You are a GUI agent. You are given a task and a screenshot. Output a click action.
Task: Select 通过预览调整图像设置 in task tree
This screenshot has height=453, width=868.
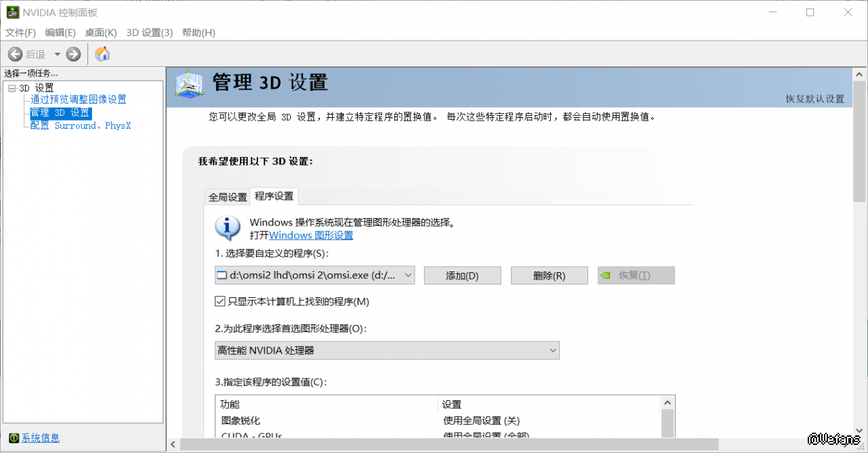tap(78, 100)
